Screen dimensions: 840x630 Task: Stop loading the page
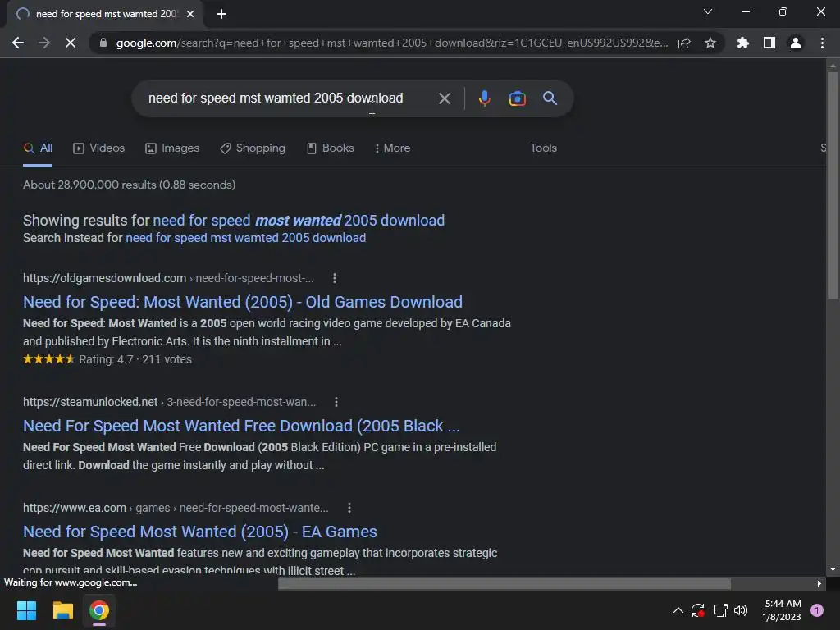71,43
